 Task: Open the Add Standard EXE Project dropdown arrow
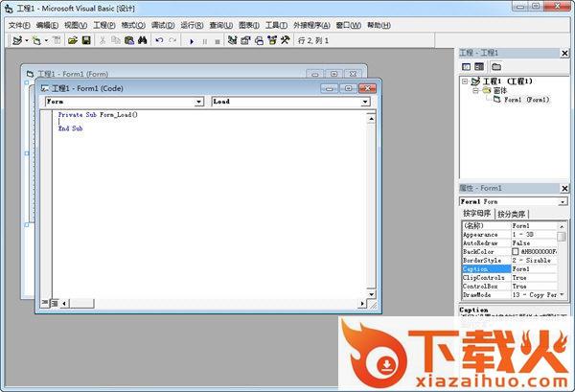pos(27,40)
